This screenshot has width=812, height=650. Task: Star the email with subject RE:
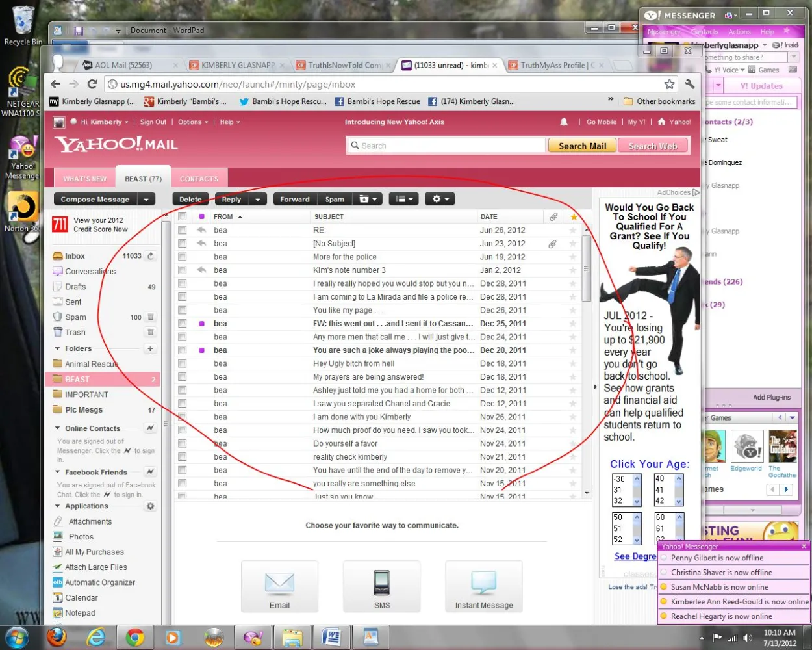pyautogui.click(x=573, y=230)
